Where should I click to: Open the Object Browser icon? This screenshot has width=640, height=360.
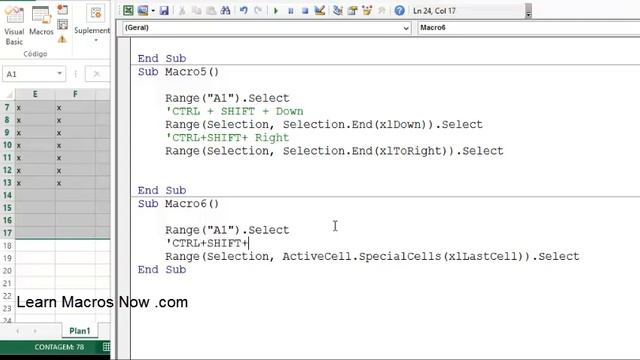[x=367, y=11]
